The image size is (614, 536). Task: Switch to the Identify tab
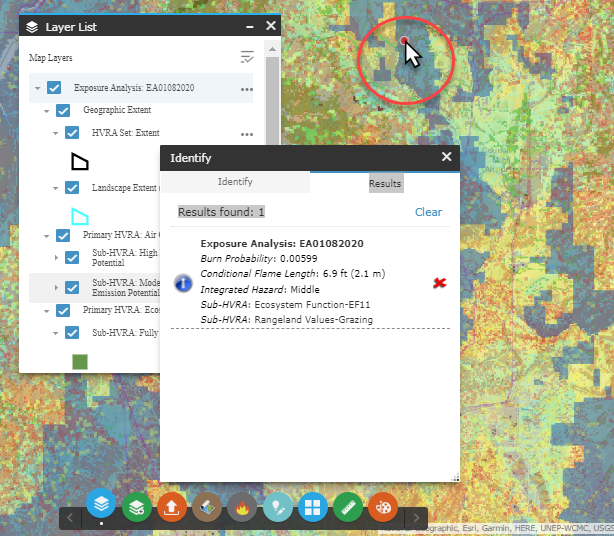[235, 182]
